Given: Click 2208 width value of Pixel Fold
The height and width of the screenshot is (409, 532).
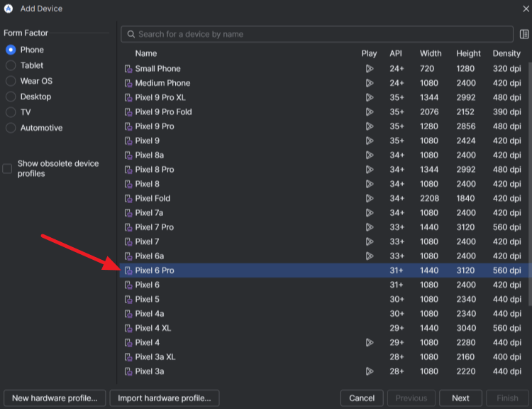Looking at the screenshot, I should (430, 198).
